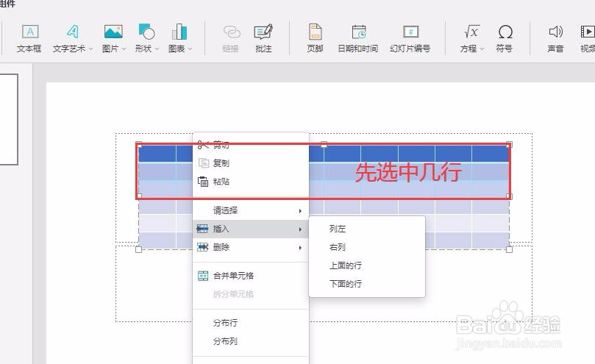Click the insert-row icon beside 插入

pos(203,229)
